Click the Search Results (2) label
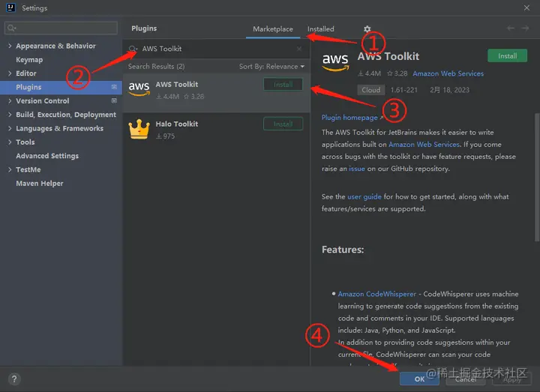540x392 pixels. 156,67
